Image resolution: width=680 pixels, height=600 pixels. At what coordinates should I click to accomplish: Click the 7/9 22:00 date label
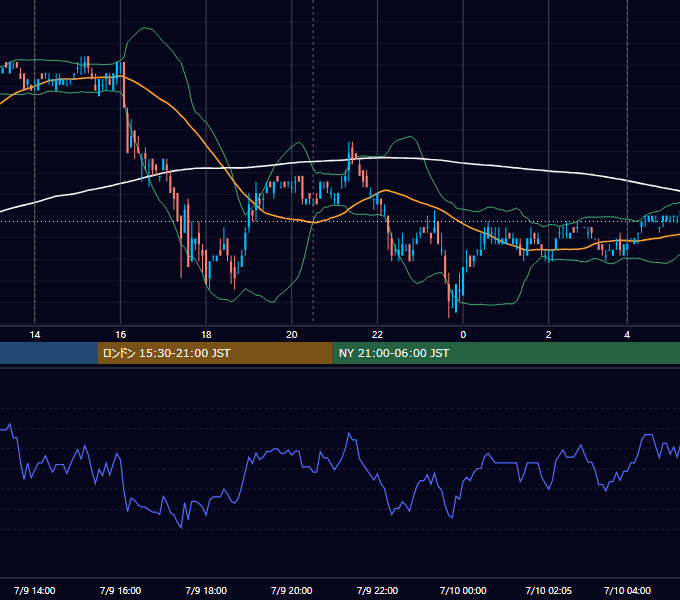377,590
